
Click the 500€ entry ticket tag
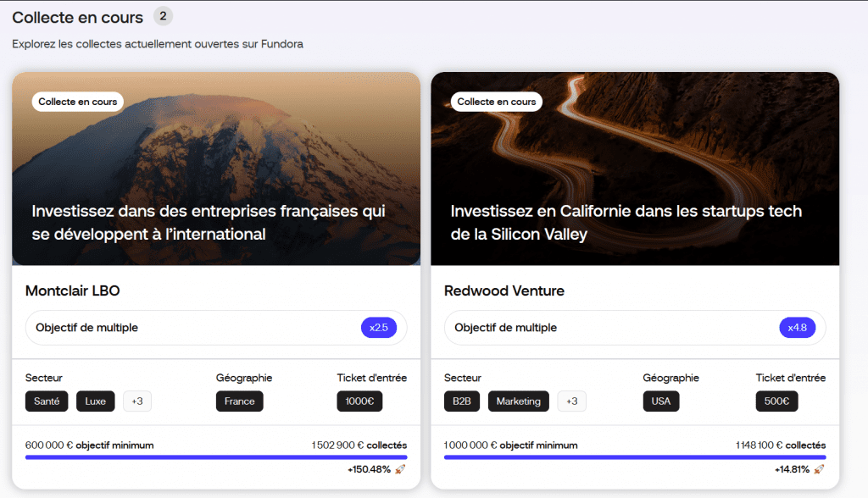click(x=777, y=401)
